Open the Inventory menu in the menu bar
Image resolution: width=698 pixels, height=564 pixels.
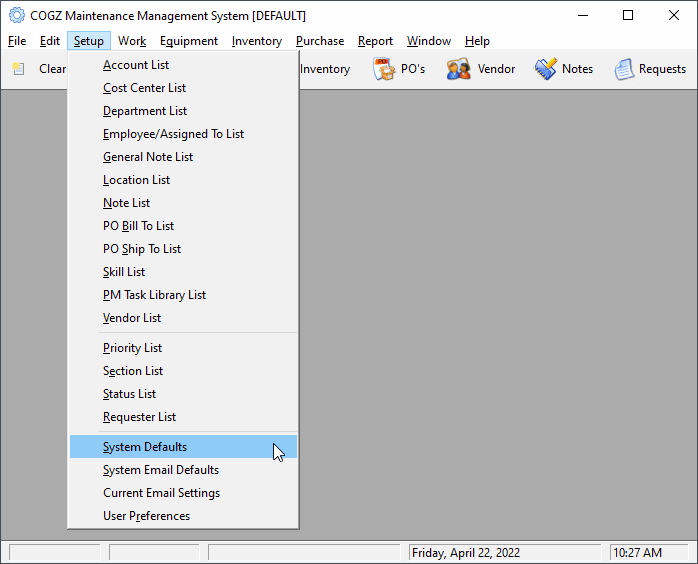pos(256,41)
